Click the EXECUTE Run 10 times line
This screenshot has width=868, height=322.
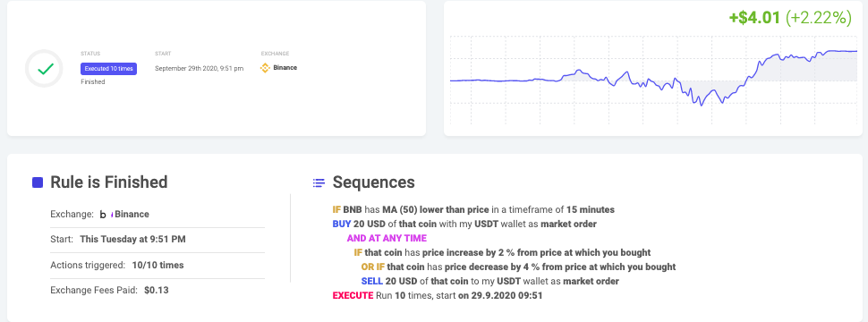pos(438,296)
